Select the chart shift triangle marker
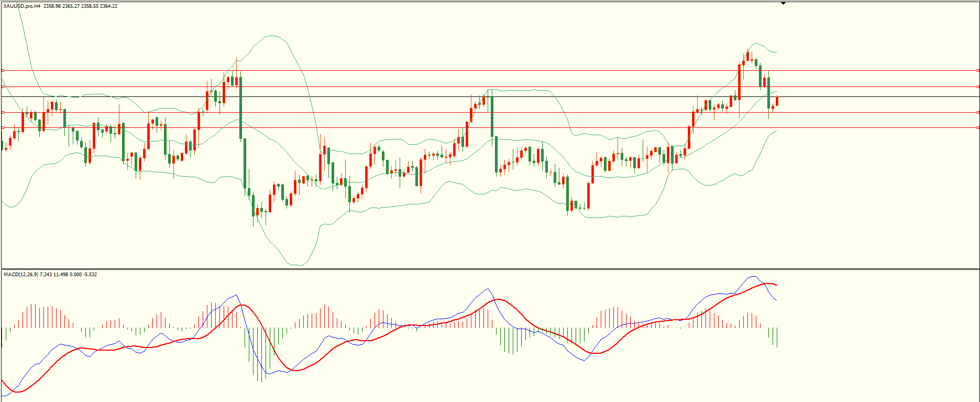 [x=783, y=3]
